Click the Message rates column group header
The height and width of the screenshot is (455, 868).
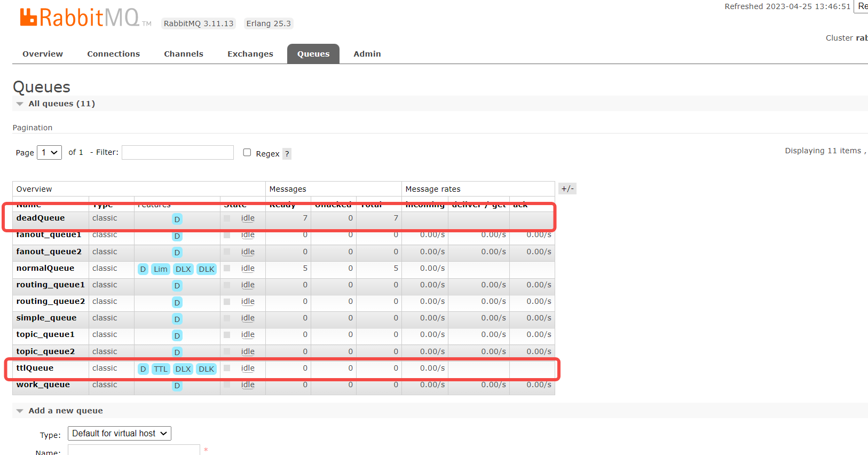(433, 189)
